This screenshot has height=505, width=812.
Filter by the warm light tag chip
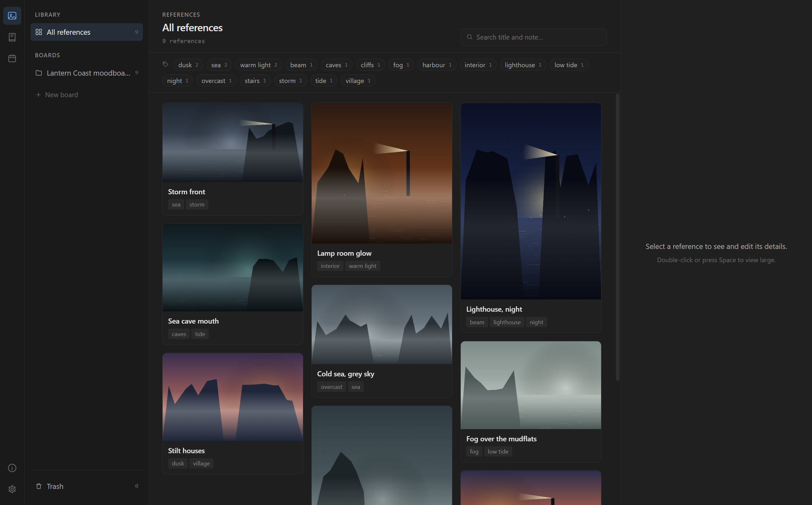pos(259,65)
